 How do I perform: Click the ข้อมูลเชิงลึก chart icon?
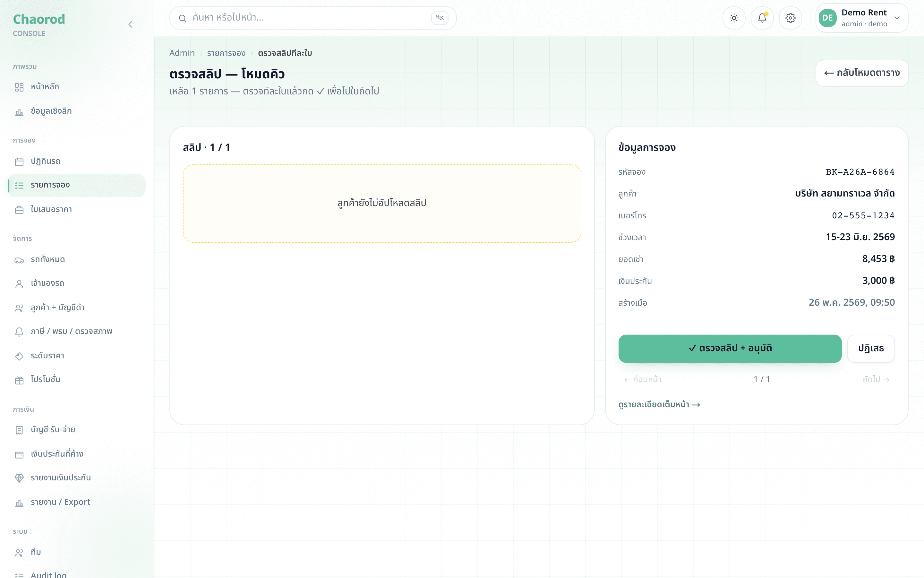[19, 112]
